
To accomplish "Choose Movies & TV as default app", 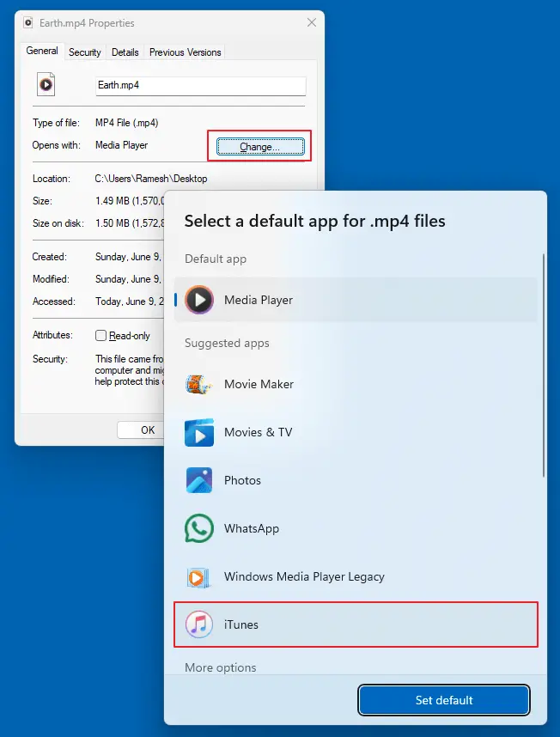I will 356,432.
